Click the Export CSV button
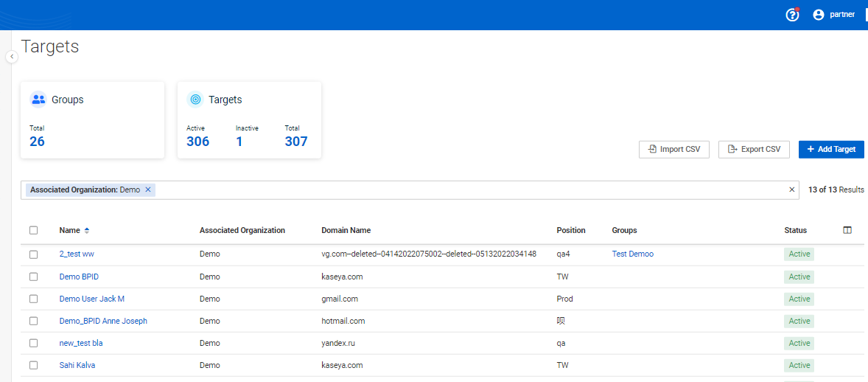The width and height of the screenshot is (868, 382). (x=754, y=149)
